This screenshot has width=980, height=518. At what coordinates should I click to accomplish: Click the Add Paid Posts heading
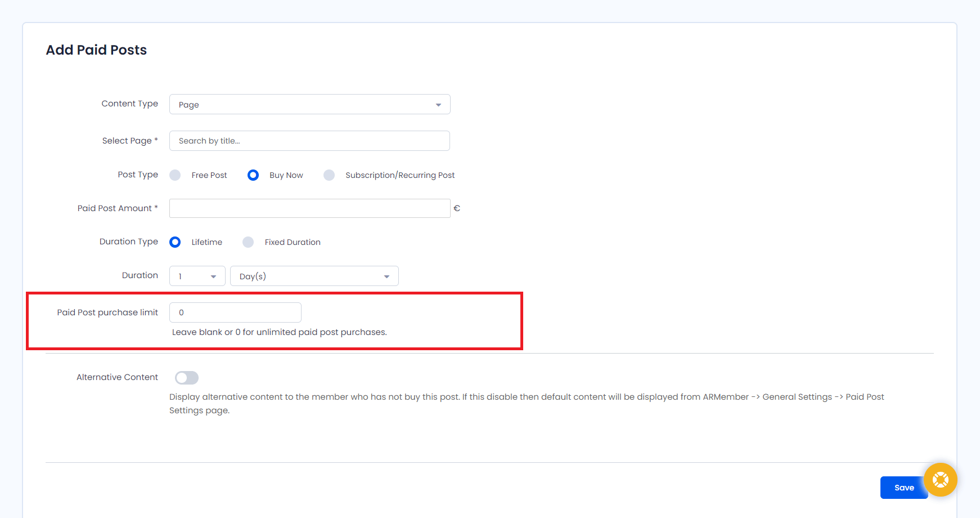pyautogui.click(x=96, y=50)
